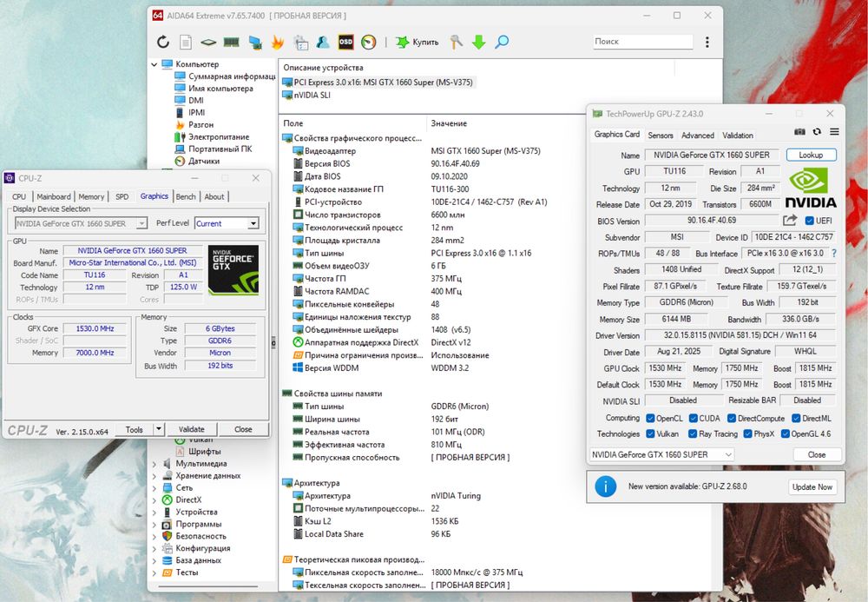Expand the Мультимедиа tree node
This screenshot has width=868, height=602.
click(155, 464)
